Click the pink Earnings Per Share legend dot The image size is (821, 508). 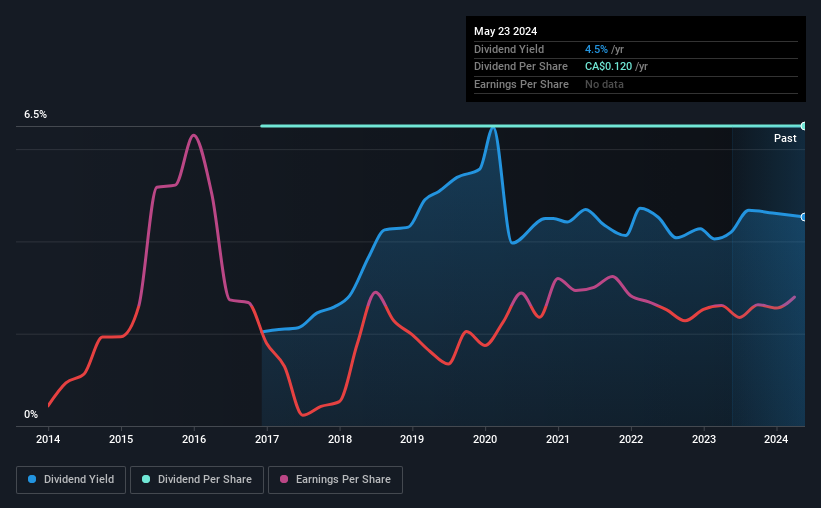tap(284, 479)
